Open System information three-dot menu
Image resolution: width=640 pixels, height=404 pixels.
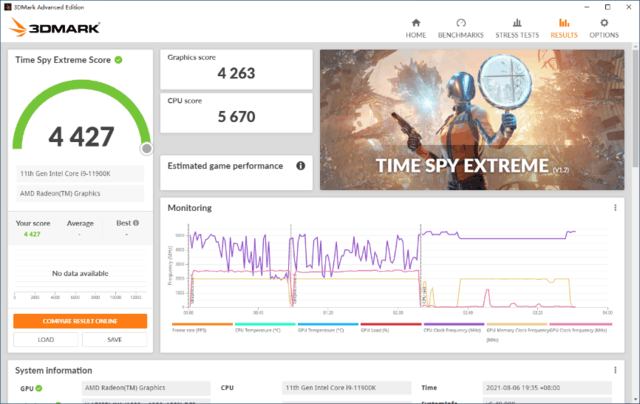tap(615, 370)
